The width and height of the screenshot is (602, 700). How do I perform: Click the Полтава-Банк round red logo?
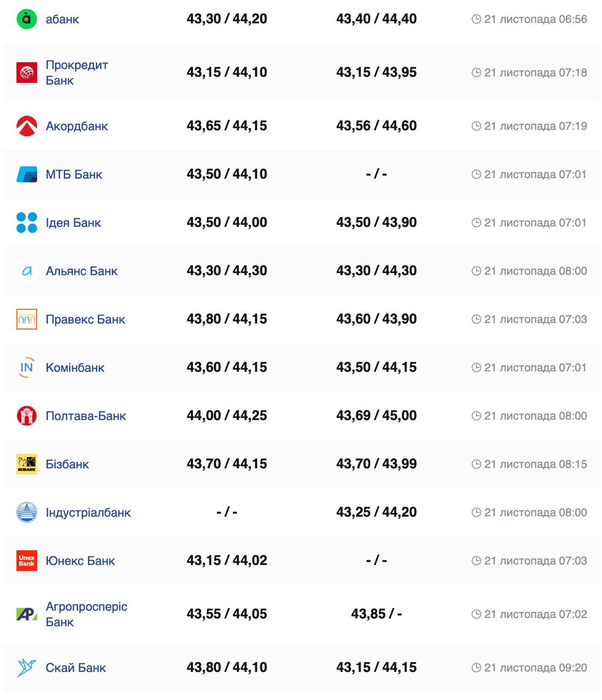(26, 416)
